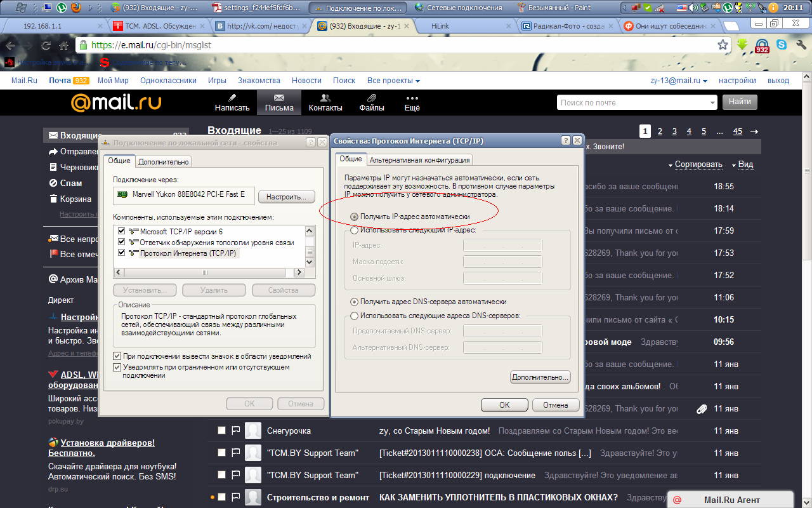This screenshot has width=812, height=508.
Task: Click Поиск по почте search field
Action: tap(638, 102)
